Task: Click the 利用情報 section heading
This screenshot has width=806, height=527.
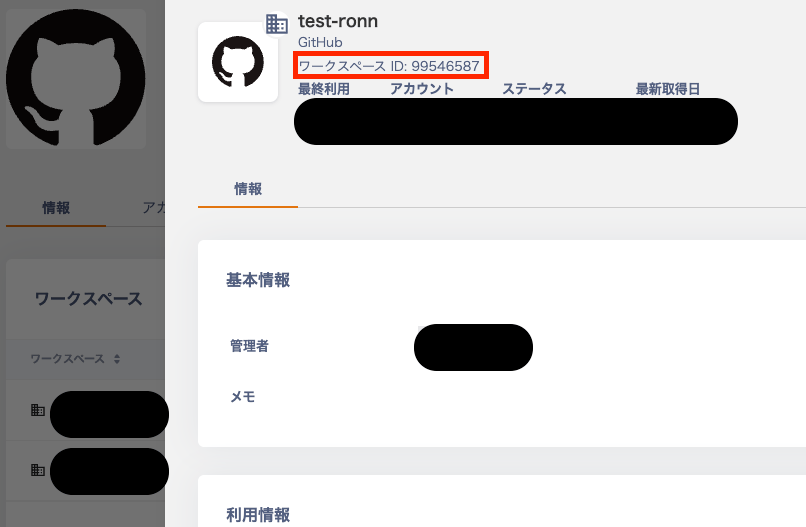Action: pyautogui.click(x=258, y=515)
